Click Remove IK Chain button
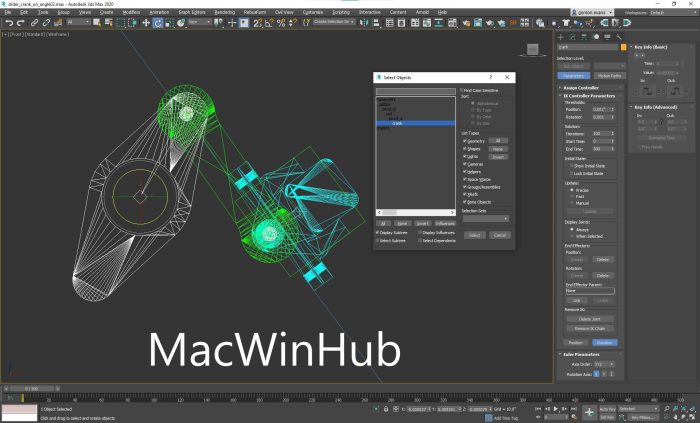 coord(590,328)
